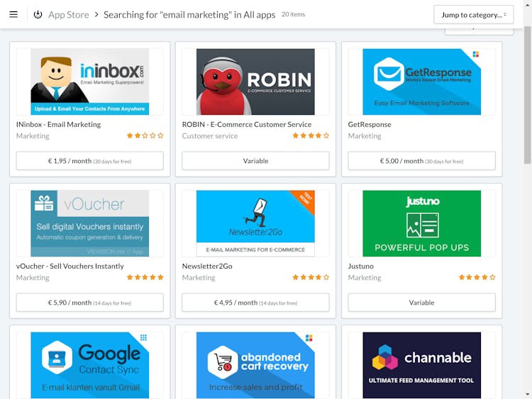The image size is (532, 399).
Task: Open the abandoned cart recovery thumbnail
Action: (x=255, y=365)
